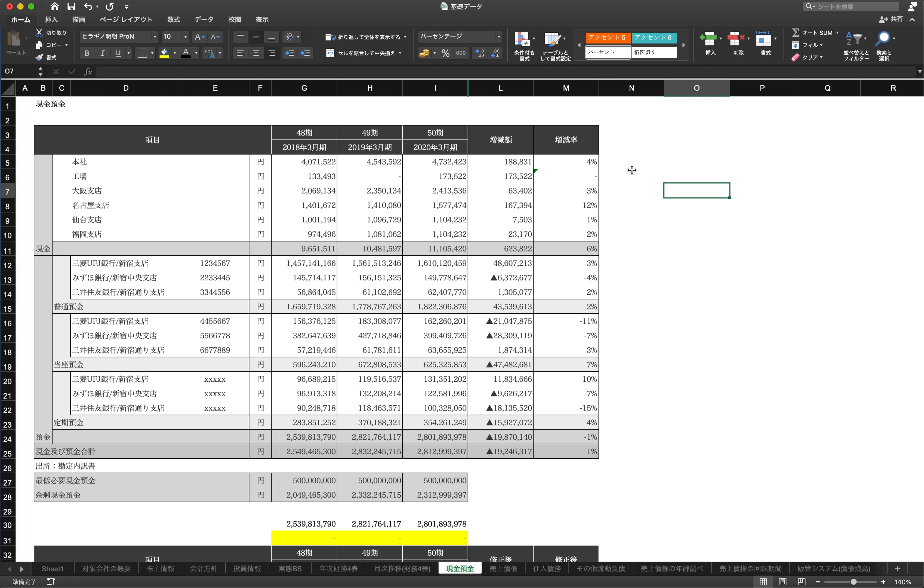The height and width of the screenshot is (588, 924).
Task: Apply the アクセント 5 cell style
Action: [608, 37]
